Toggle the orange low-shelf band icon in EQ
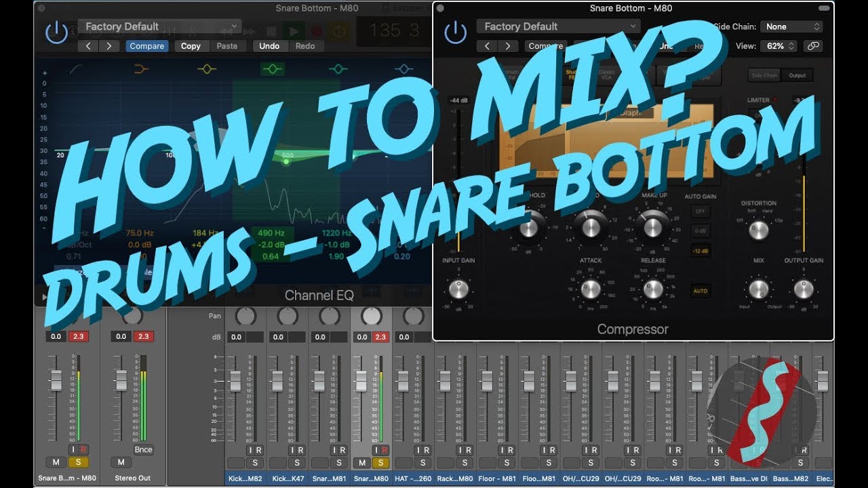The height and width of the screenshot is (488, 868). pyautogui.click(x=141, y=68)
